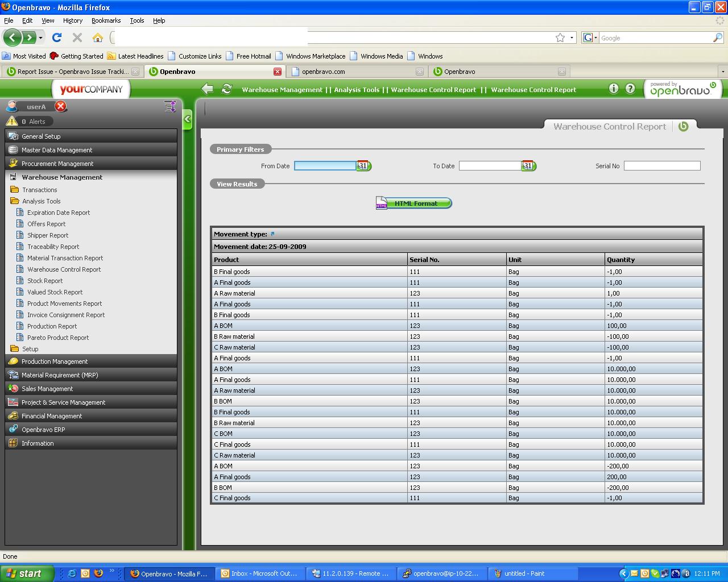Collapse the left menu panel arrow
Viewport: 728px width, 582px height.
187,120
